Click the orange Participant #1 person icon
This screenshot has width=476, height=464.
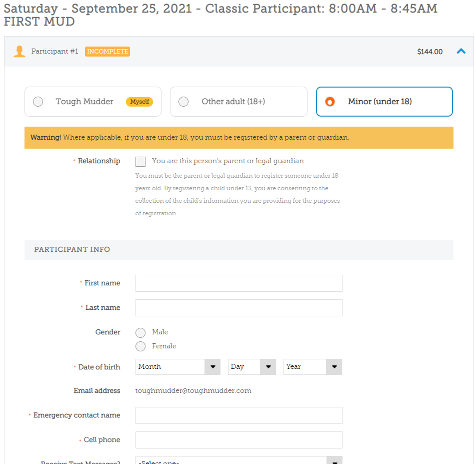[x=19, y=52]
